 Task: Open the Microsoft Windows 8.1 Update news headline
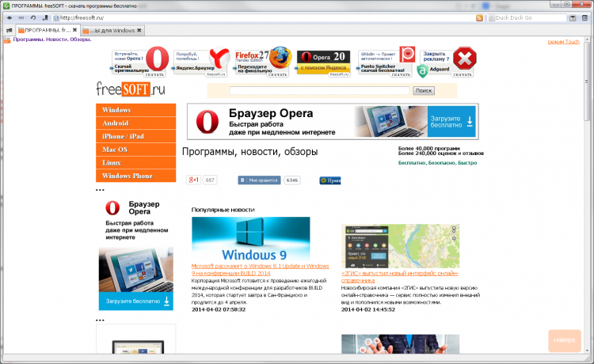coord(261,269)
